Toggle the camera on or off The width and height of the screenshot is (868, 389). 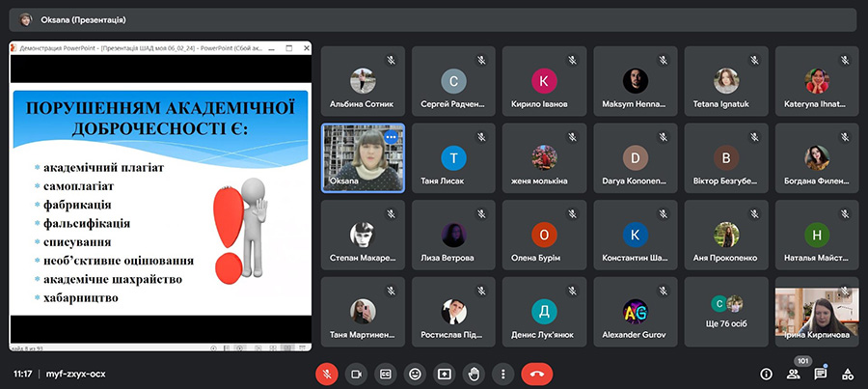[356, 374]
